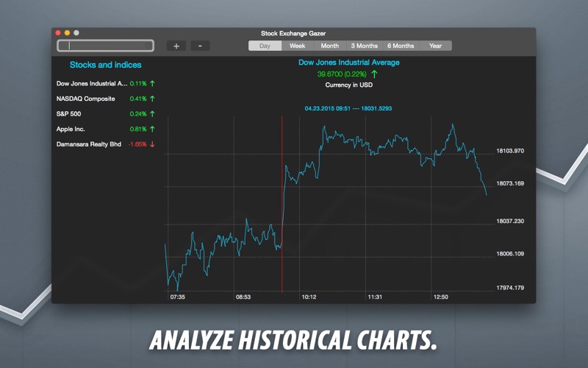The image size is (588, 368).
Task: Click the green up arrow beside Apple Inc.
Action: point(152,129)
